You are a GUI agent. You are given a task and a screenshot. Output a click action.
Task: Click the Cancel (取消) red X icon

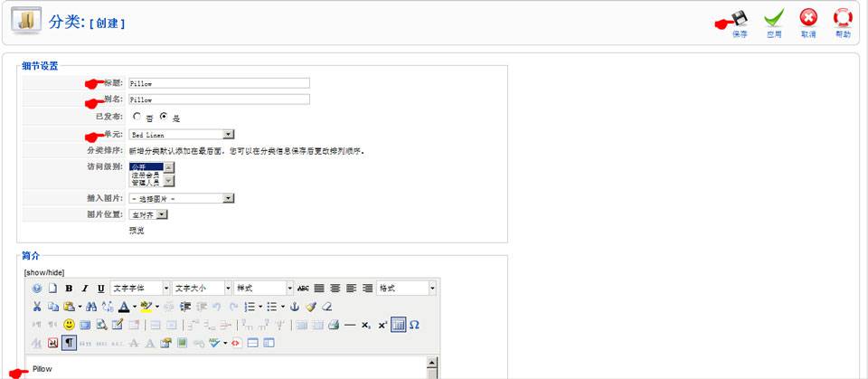808,18
